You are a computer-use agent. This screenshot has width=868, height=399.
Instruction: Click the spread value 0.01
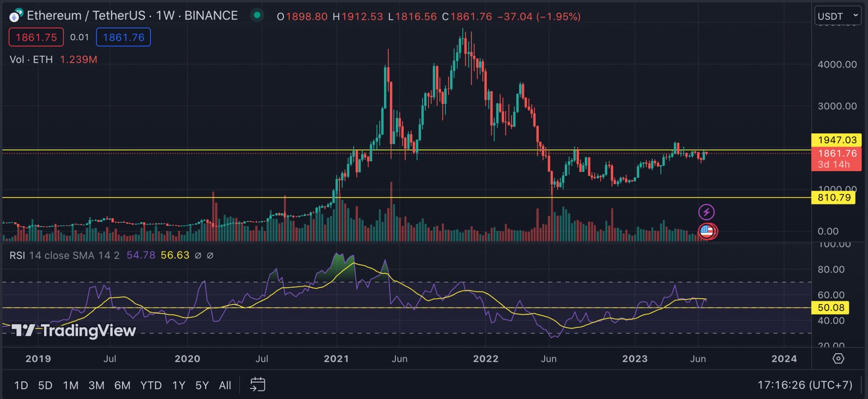tap(79, 37)
